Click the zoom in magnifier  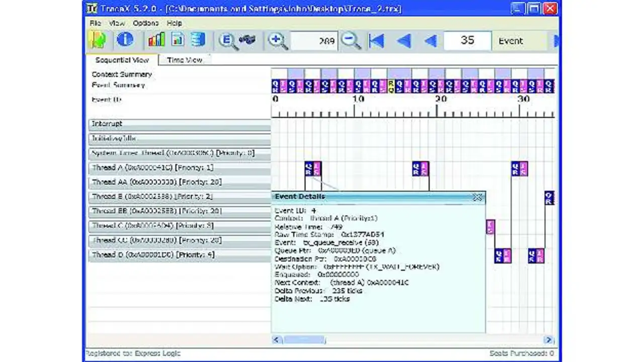tap(278, 41)
